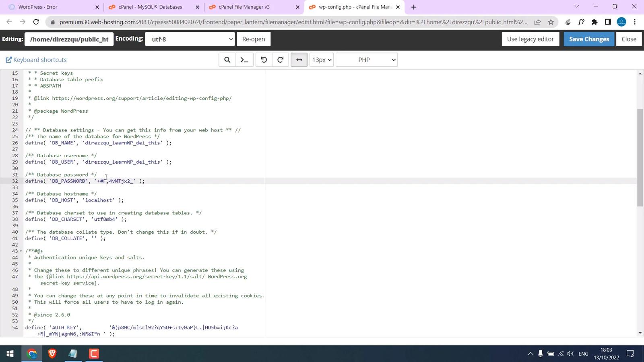Screen dimensions: 644x362
Task: Bookmark this page with star icon
Action: point(551,22)
